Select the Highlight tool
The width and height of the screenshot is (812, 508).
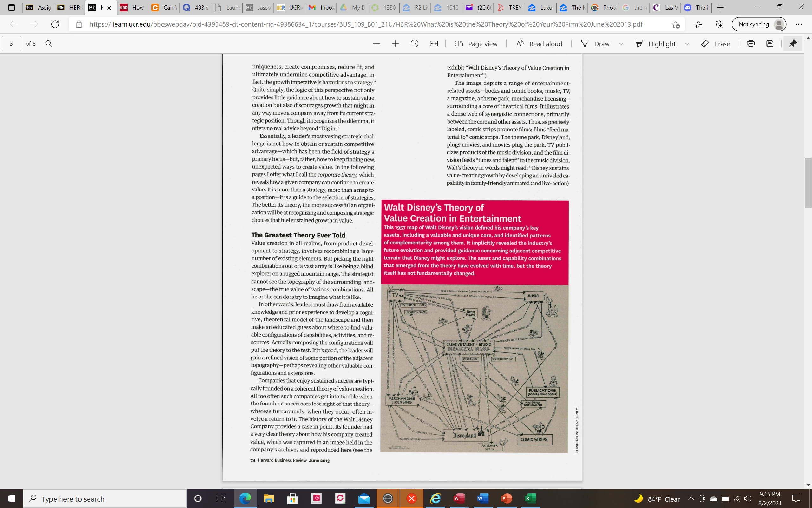(x=655, y=44)
